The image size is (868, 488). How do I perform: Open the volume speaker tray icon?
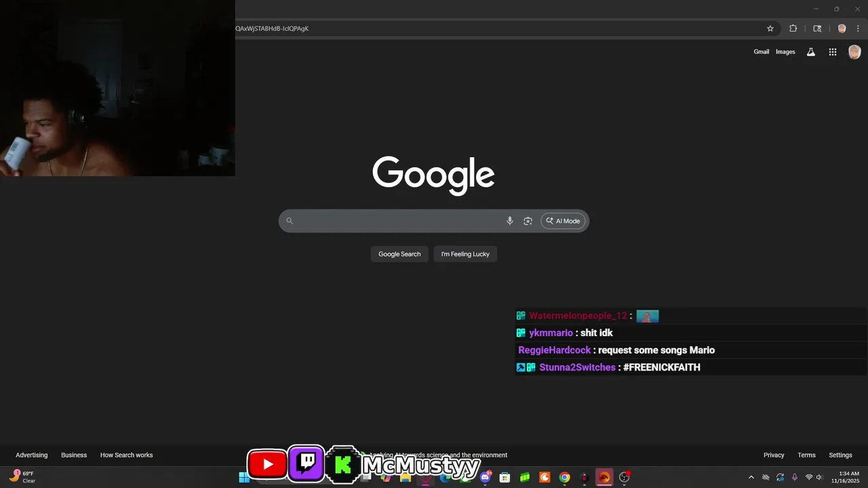tap(819, 477)
